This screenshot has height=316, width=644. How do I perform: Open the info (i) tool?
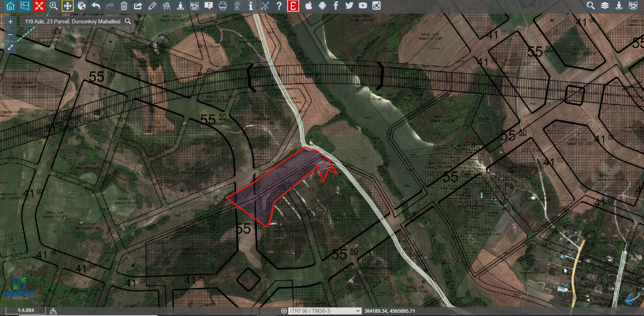[x=251, y=6]
